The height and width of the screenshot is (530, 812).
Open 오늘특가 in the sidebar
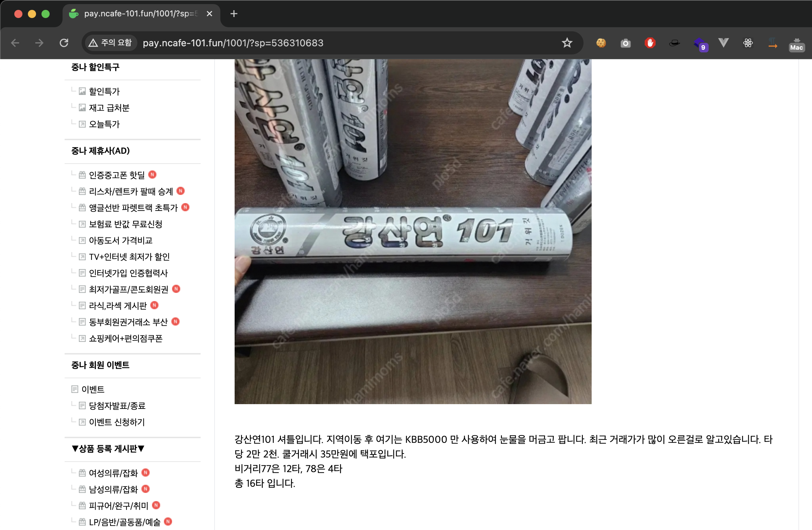coord(104,124)
